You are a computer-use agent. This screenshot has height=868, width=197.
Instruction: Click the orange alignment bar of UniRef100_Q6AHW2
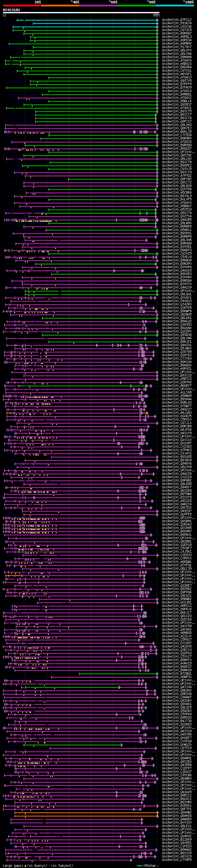tap(86, 812)
